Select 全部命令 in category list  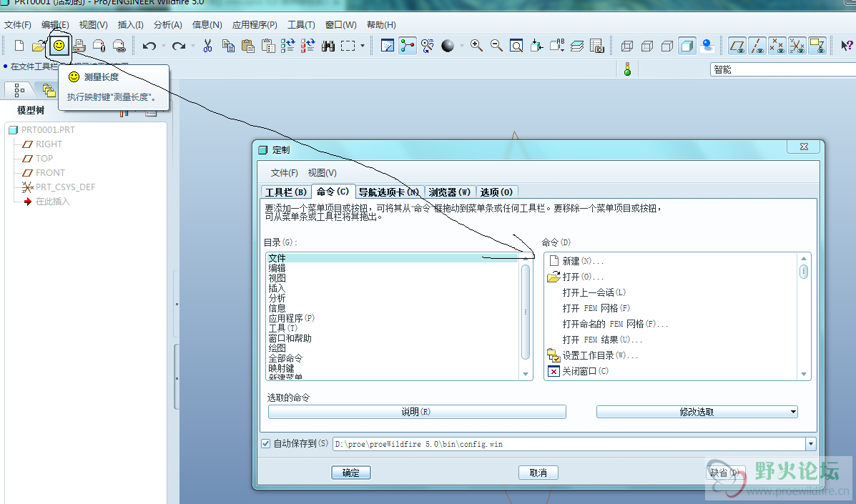285,358
